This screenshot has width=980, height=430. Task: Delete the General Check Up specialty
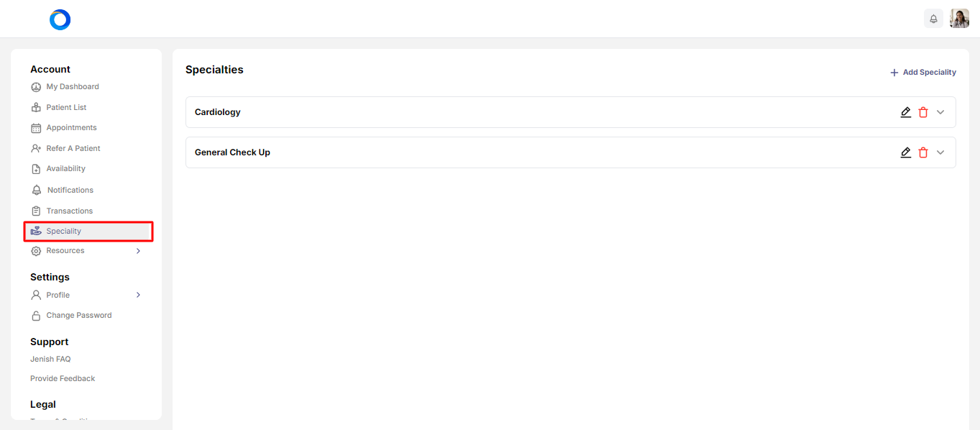[923, 152]
